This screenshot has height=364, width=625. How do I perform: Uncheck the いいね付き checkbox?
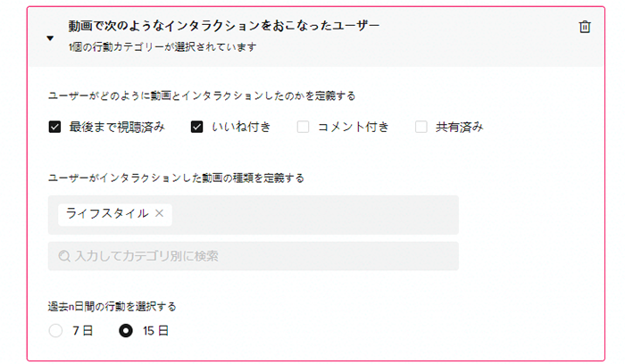point(196,127)
